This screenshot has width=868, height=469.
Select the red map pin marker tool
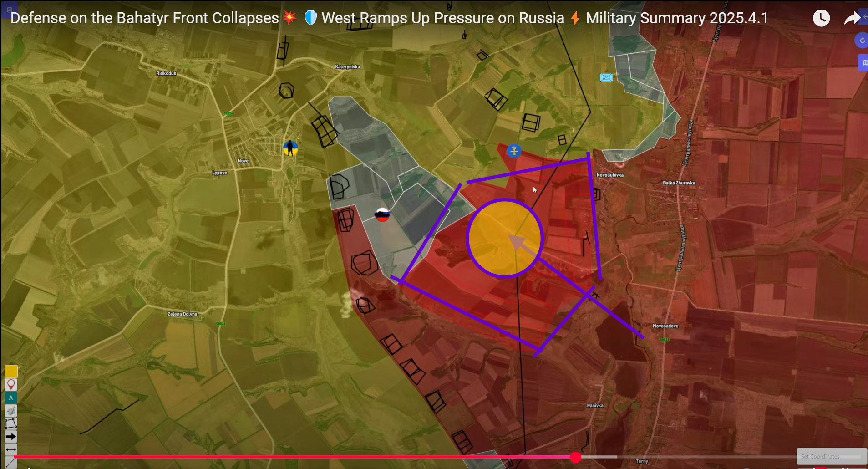click(11, 385)
